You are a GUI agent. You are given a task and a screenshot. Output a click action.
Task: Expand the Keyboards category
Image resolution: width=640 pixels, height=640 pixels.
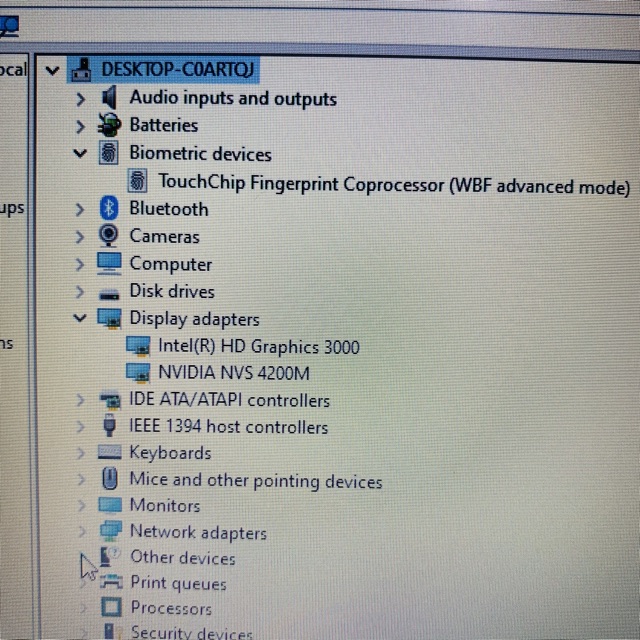(x=81, y=453)
